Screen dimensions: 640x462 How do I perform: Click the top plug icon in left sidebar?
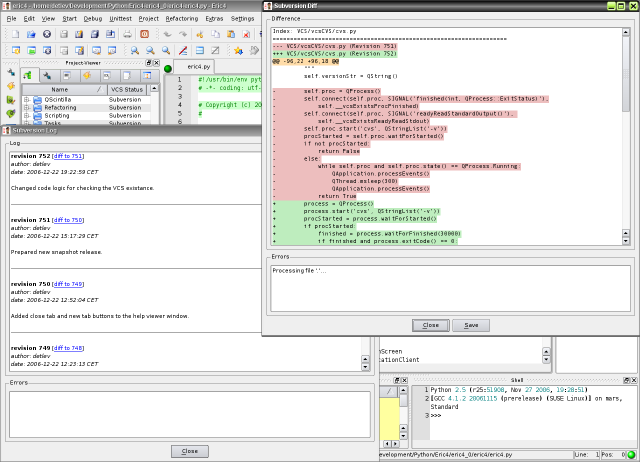click(x=11, y=73)
